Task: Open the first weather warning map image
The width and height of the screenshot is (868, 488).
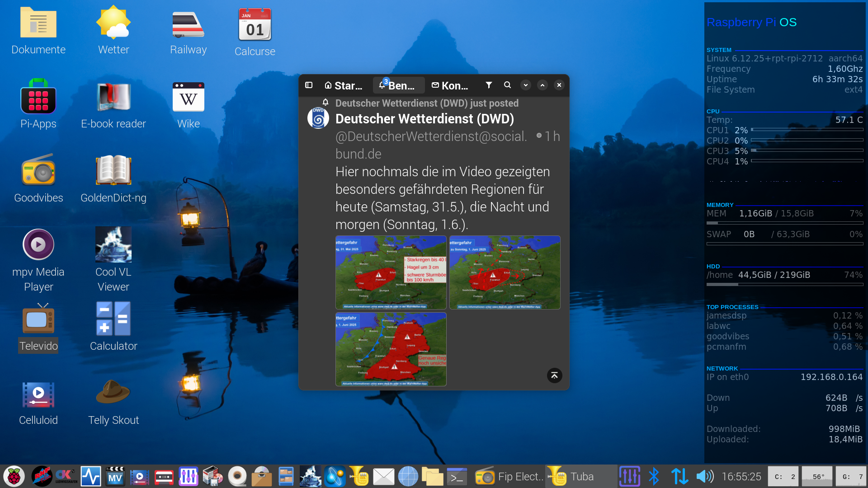Action: click(391, 272)
